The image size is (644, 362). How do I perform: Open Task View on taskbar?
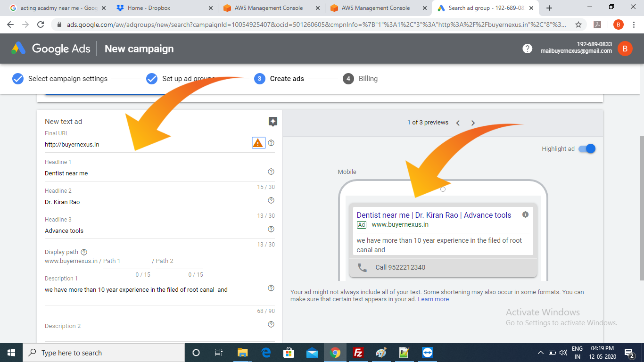point(219,353)
